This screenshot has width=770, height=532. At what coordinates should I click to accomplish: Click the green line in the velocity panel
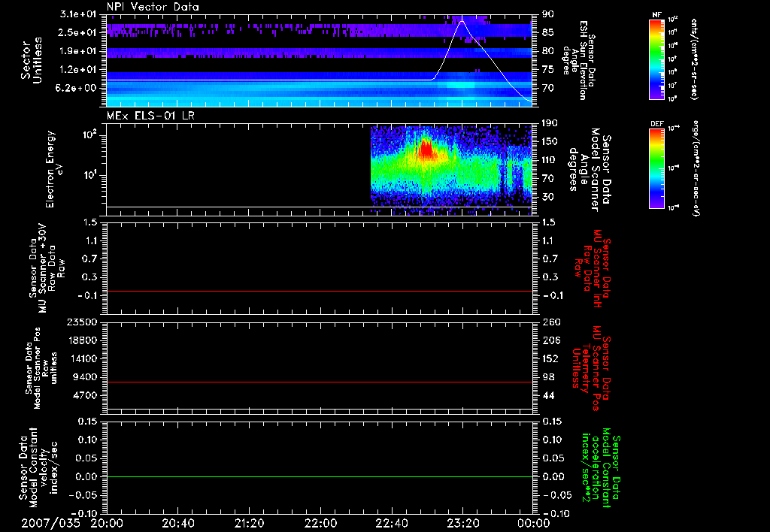pyautogui.click(x=320, y=476)
